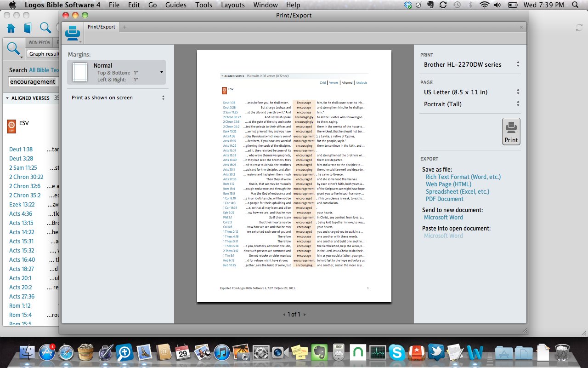
Task: Click the ESV resource icon in Logos window
Action: [x=11, y=126]
